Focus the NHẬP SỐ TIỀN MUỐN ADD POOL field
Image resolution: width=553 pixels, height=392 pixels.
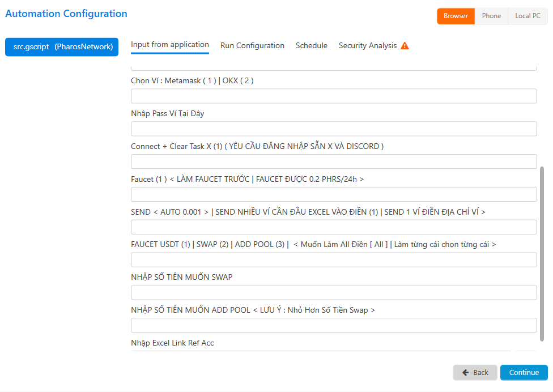click(334, 325)
